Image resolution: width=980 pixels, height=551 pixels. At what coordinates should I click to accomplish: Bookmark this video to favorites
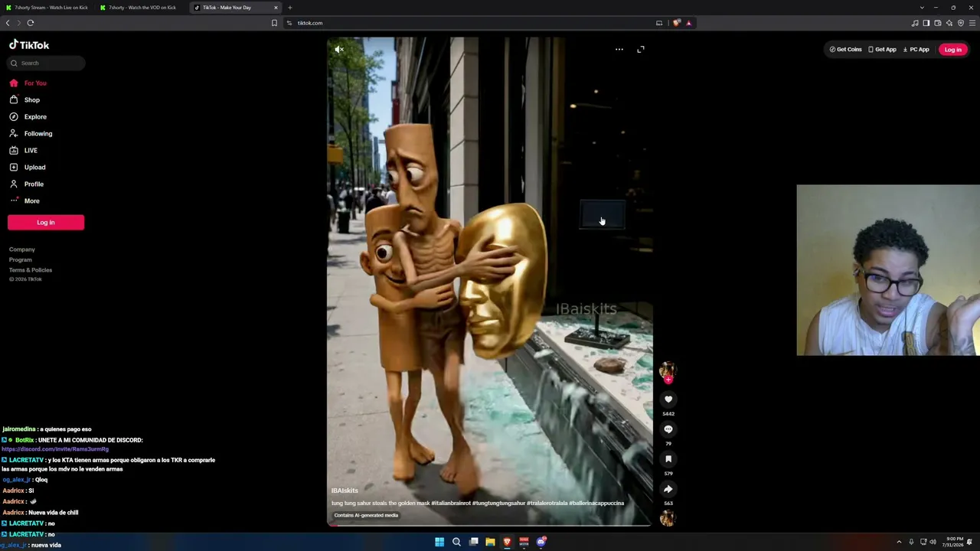(668, 459)
